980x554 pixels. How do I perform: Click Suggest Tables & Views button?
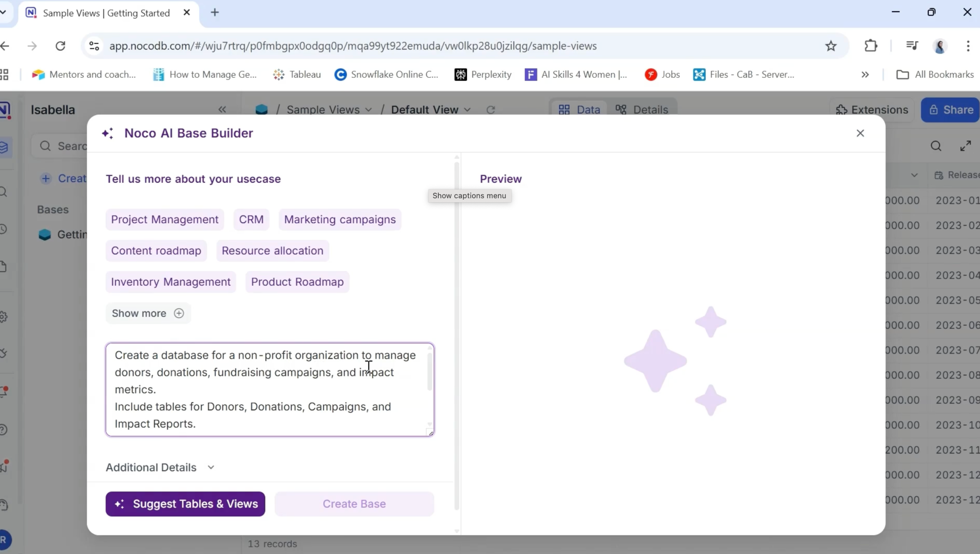[x=185, y=504]
